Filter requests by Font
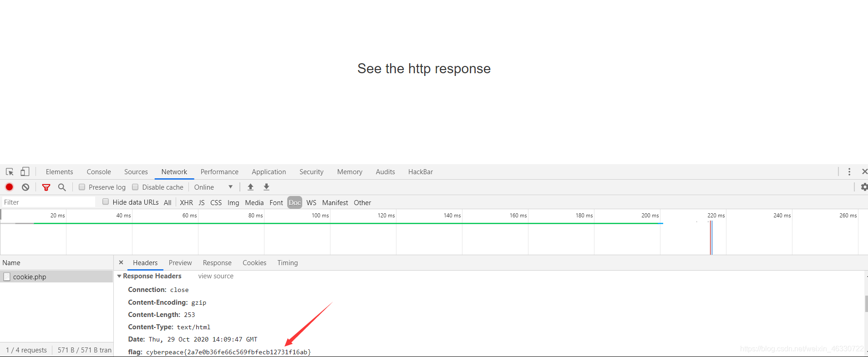 [x=276, y=203]
